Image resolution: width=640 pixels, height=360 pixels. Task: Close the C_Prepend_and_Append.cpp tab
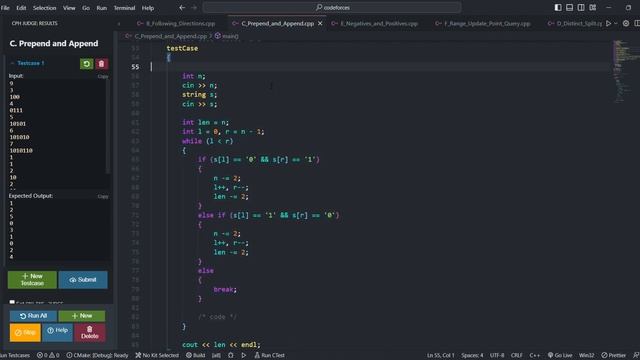click(x=320, y=24)
